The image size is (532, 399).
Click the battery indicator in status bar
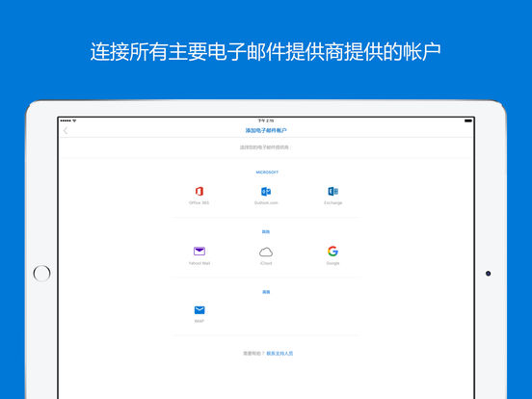point(468,120)
